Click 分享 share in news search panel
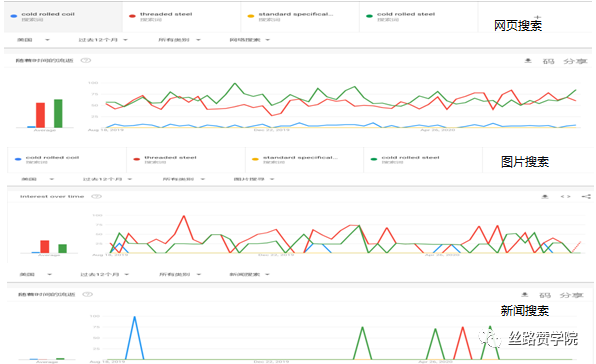The image size is (596, 364). click(571, 295)
